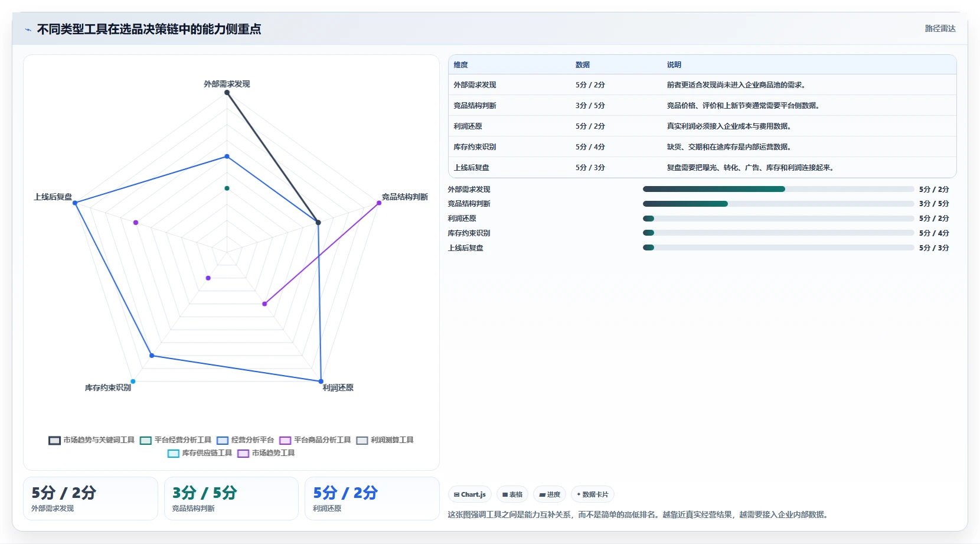The width and height of the screenshot is (980, 544).
Task: Select the 上线后复盘 table row cell
Action: tap(471, 168)
